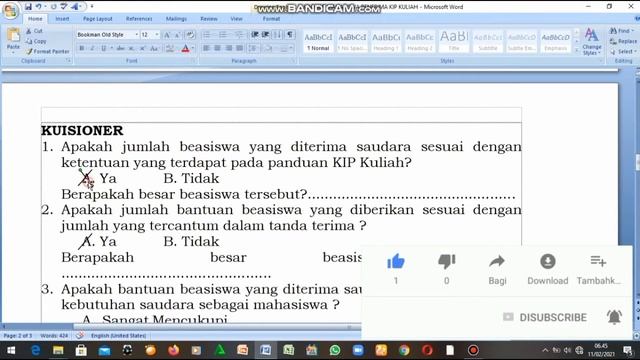Viewport: 640px width, 360px height.
Task: Cut the selected text
Action: point(34,31)
